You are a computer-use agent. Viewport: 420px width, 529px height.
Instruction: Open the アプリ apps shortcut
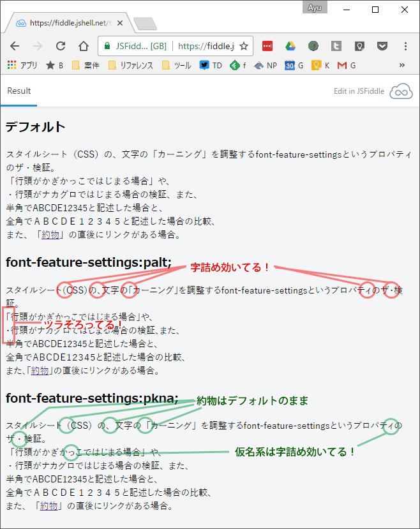pos(22,65)
